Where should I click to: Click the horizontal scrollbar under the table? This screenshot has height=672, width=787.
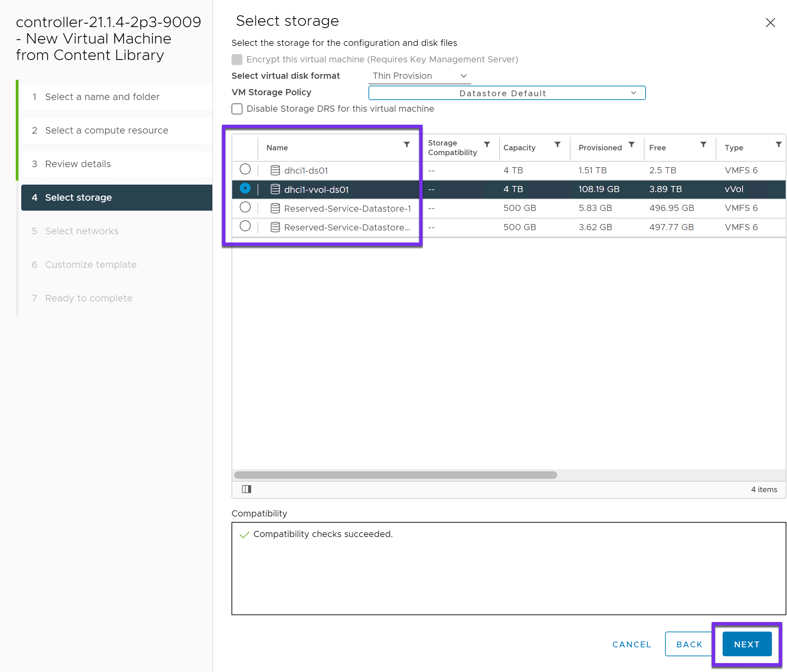pyautogui.click(x=396, y=475)
